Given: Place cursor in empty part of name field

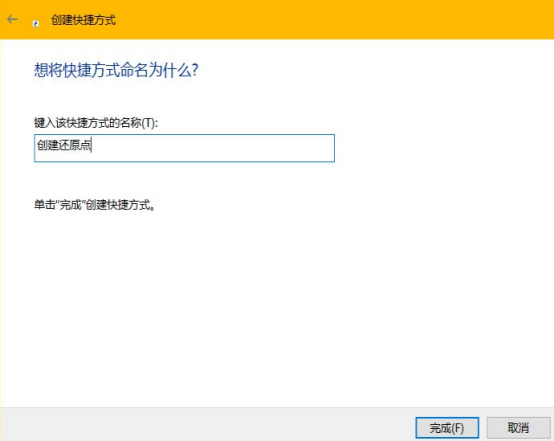Looking at the screenshot, I should [x=212, y=148].
